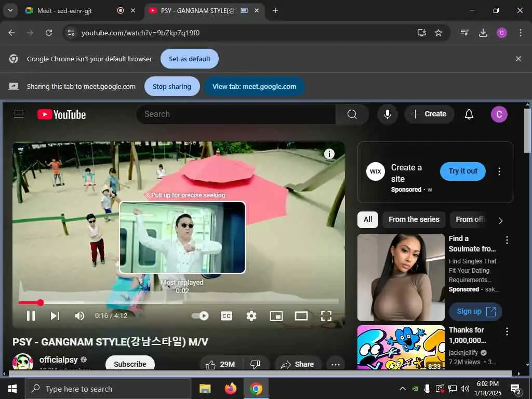Open Wix ad options menu
532x399 pixels.
click(499, 171)
